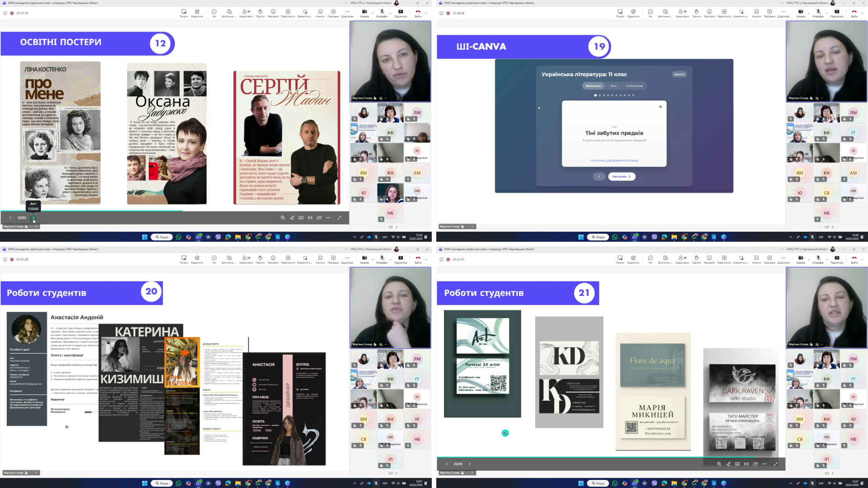
Task: Open Реагувати emoji in the slide 20 window
Action: tap(273, 258)
